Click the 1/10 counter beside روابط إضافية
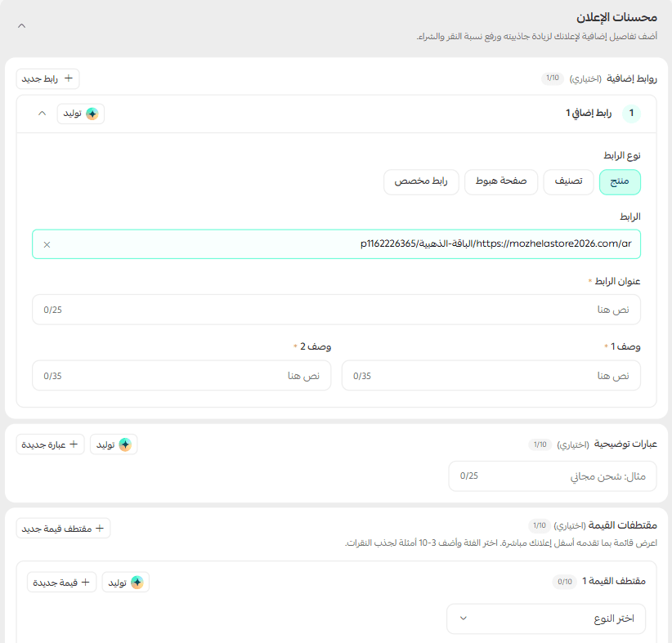The height and width of the screenshot is (643, 672). (x=553, y=78)
